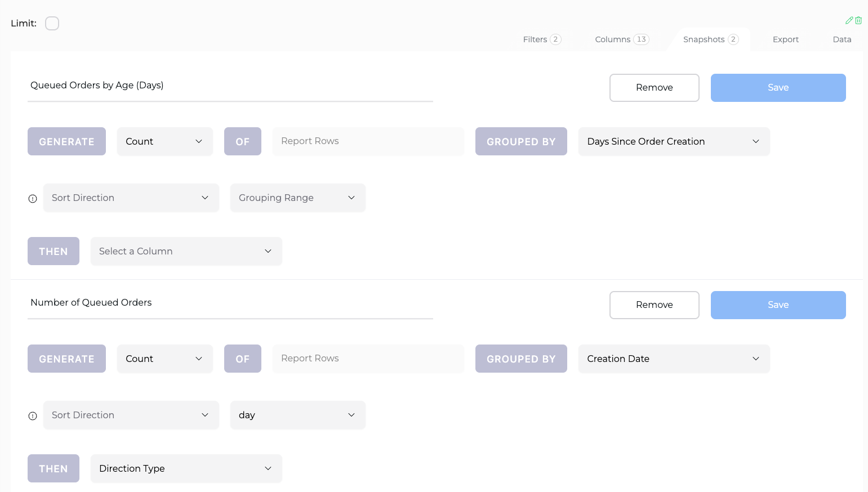This screenshot has width=868, height=492.
Task: Remove the Queued Orders by Age snapshot
Action: tap(655, 88)
